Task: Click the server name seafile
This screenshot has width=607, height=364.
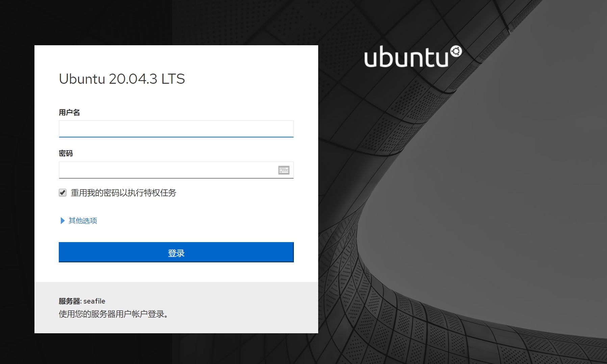Action: click(94, 301)
